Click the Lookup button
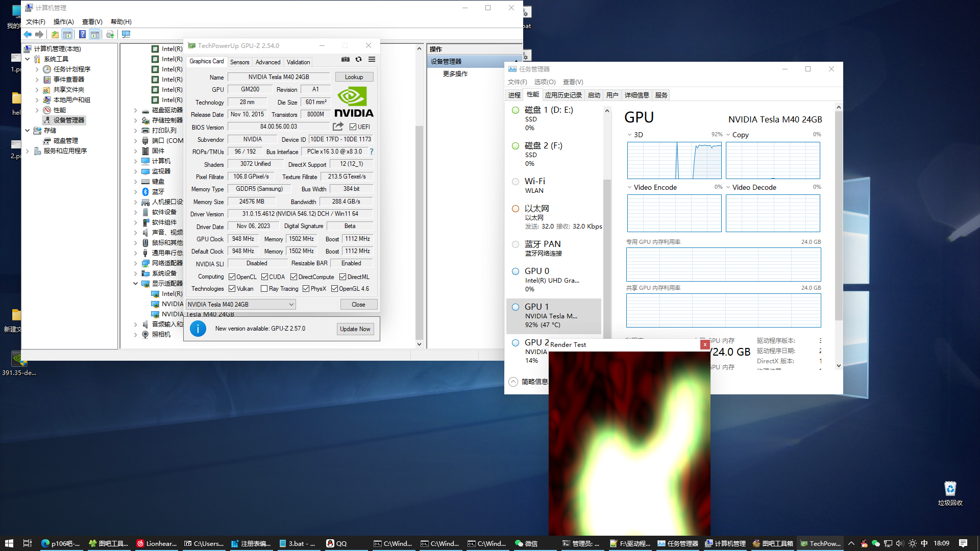This screenshot has width=980, height=551. (354, 77)
